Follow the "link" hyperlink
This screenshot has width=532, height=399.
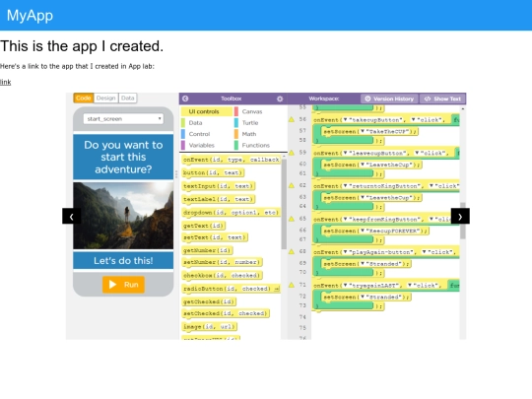[6, 82]
